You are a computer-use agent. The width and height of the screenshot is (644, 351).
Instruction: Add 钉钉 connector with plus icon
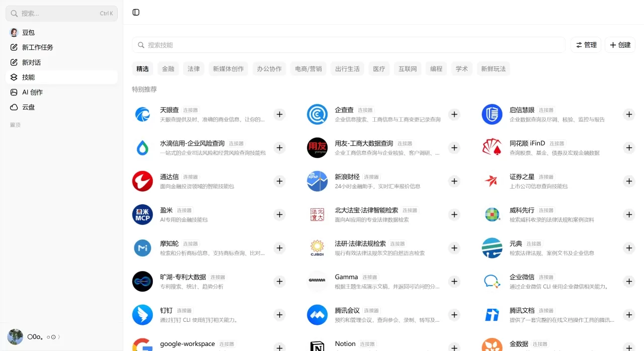280,315
